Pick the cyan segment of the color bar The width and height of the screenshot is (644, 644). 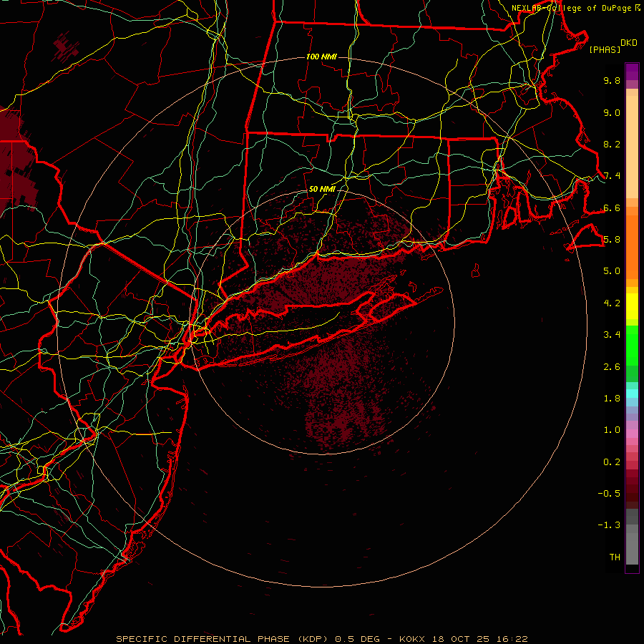click(632, 394)
